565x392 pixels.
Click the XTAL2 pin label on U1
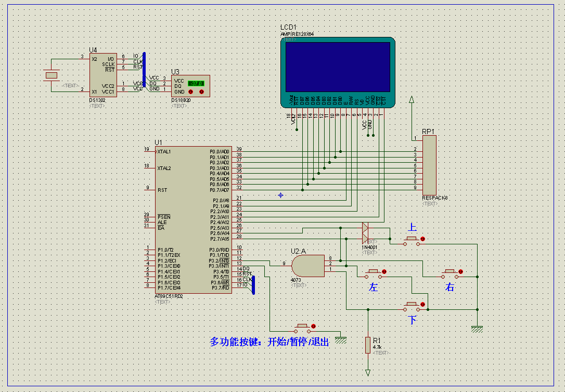pyautogui.click(x=164, y=168)
